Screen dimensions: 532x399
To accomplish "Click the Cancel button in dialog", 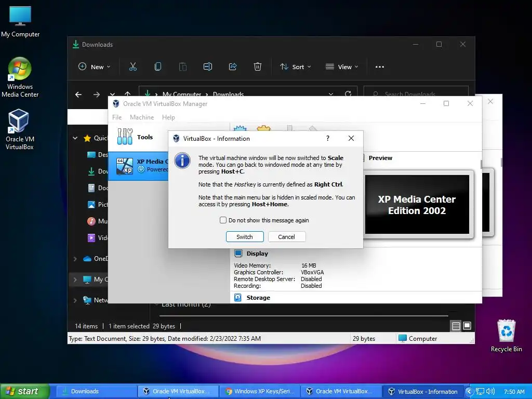I will tap(287, 237).
